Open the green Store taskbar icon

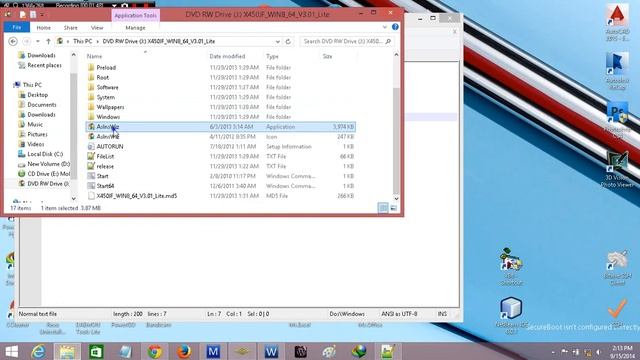(96, 351)
